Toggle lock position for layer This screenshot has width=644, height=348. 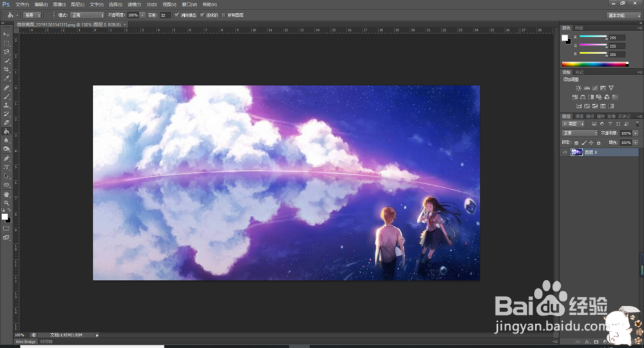(591, 143)
